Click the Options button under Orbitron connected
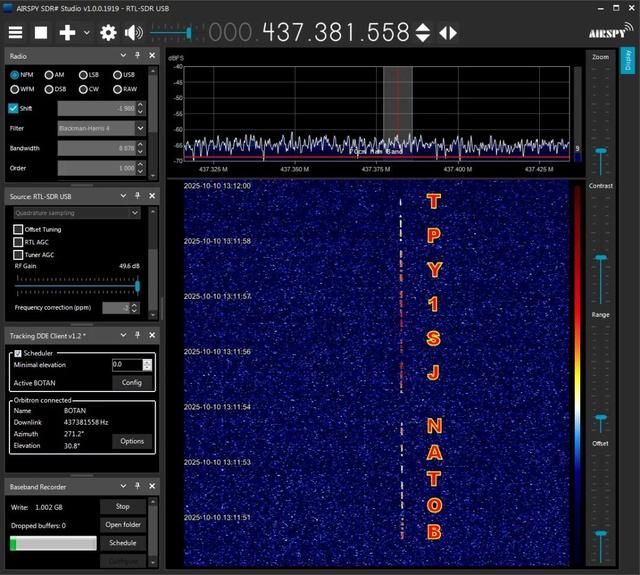The height and width of the screenshot is (575, 640). (x=132, y=441)
